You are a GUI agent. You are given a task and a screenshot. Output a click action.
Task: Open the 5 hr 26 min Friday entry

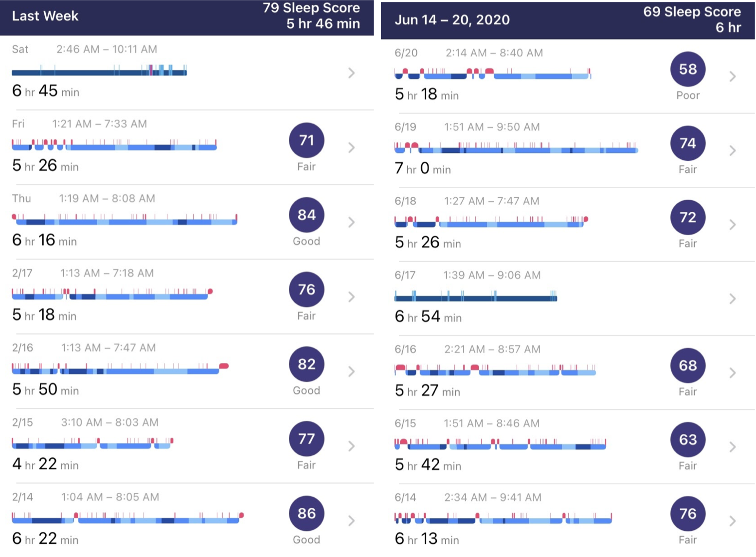click(x=187, y=148)
